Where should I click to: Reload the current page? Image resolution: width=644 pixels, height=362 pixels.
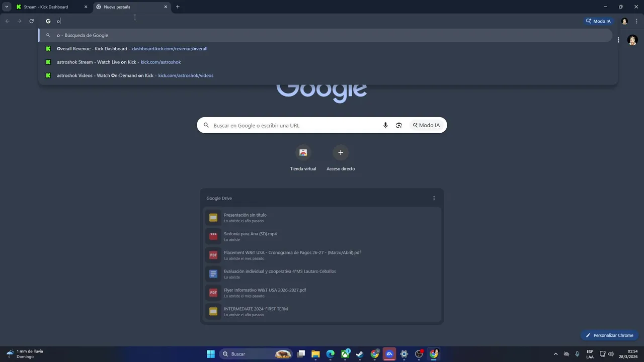[31, 21]
